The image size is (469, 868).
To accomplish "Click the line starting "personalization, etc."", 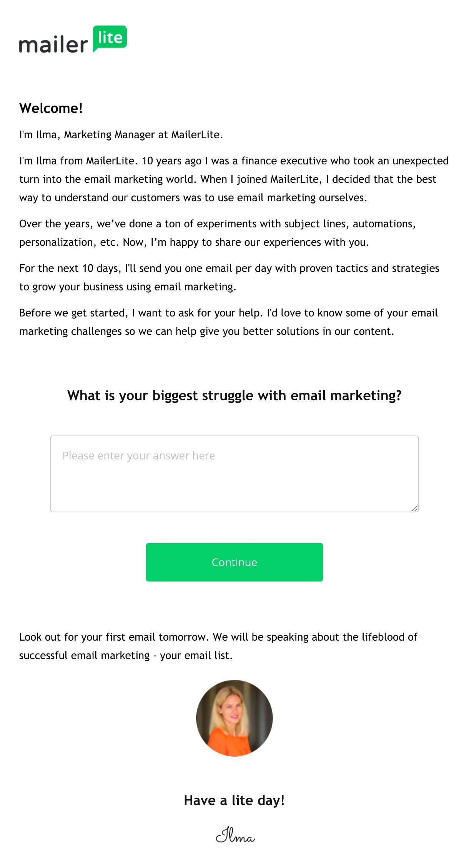I will click(x=194, y=242).
